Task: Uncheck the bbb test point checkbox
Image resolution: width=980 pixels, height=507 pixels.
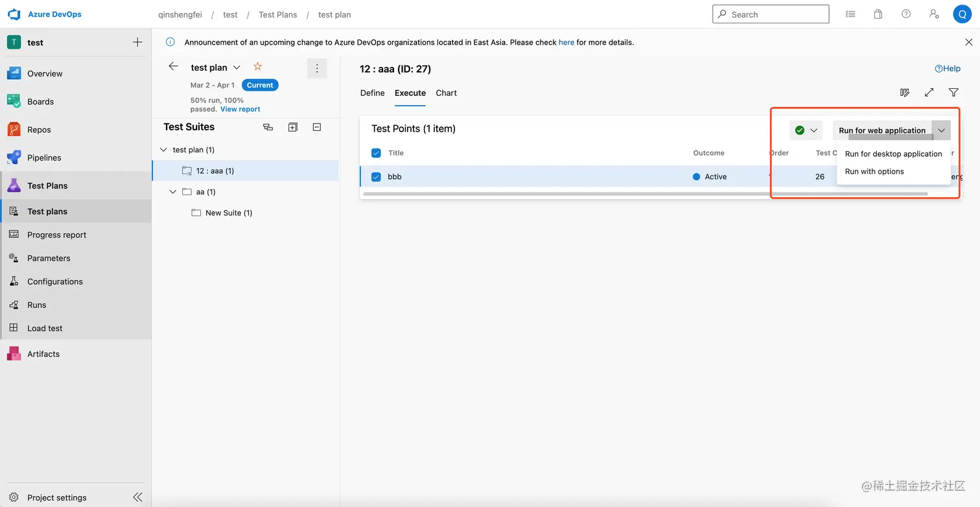Action: tap(376, 176)
